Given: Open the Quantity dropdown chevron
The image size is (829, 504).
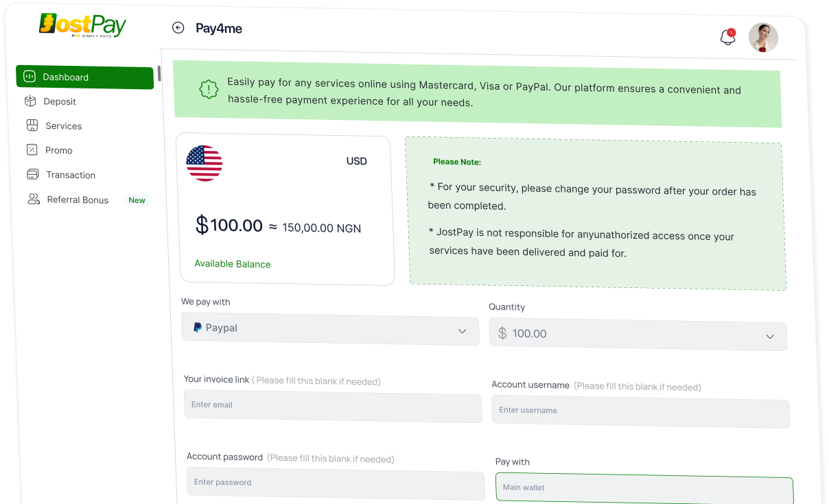Looking at the screenshot, I should tap(770, 336).
